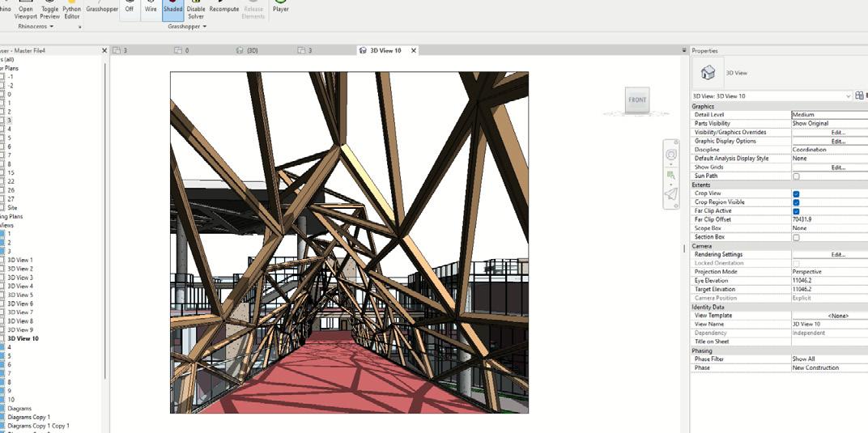Open the Parts Visibility dropdown value
Image resolution: width=868 pixels, height=433 pixels.
[x=830, y=123]
